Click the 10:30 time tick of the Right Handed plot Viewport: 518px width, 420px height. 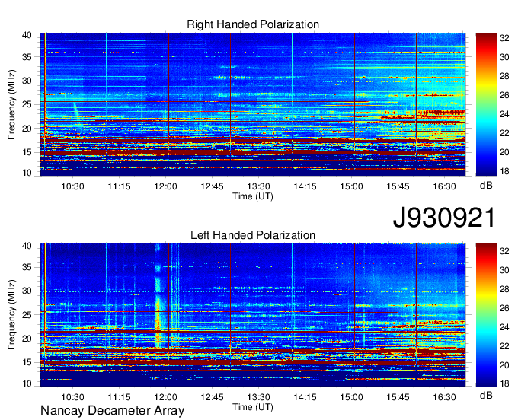tap(72, 186)
